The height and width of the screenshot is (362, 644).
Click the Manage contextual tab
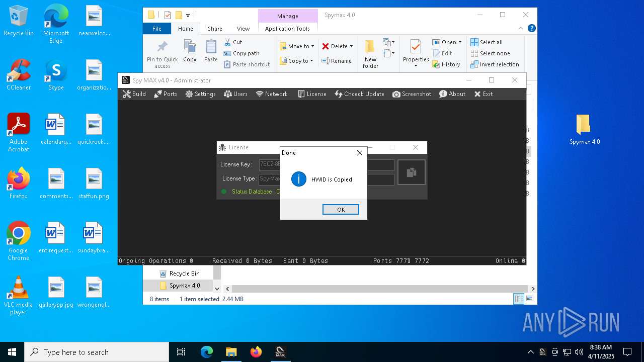(288, 16)
